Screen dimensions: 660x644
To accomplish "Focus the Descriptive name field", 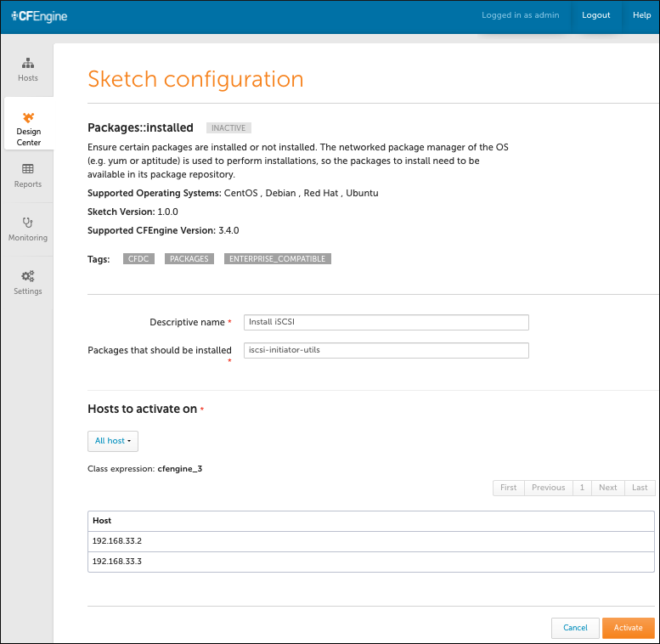I will pyautogui.click(x=386, y=322).
